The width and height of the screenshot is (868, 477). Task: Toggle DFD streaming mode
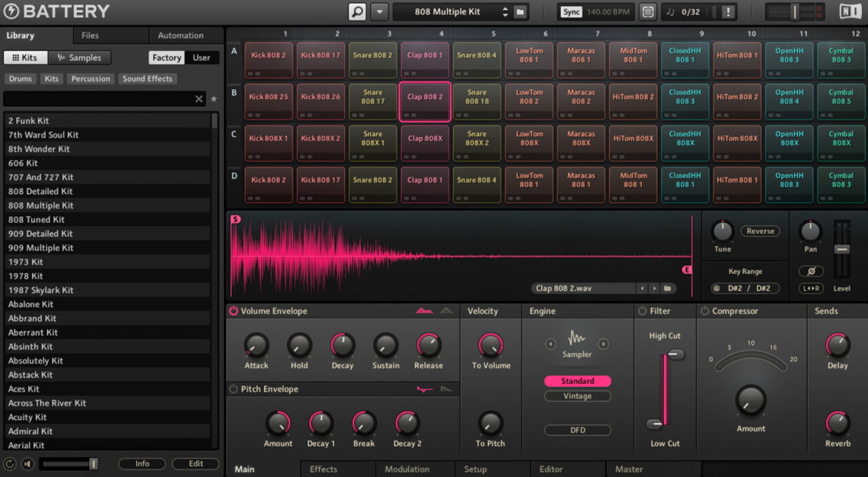point(577,430)
